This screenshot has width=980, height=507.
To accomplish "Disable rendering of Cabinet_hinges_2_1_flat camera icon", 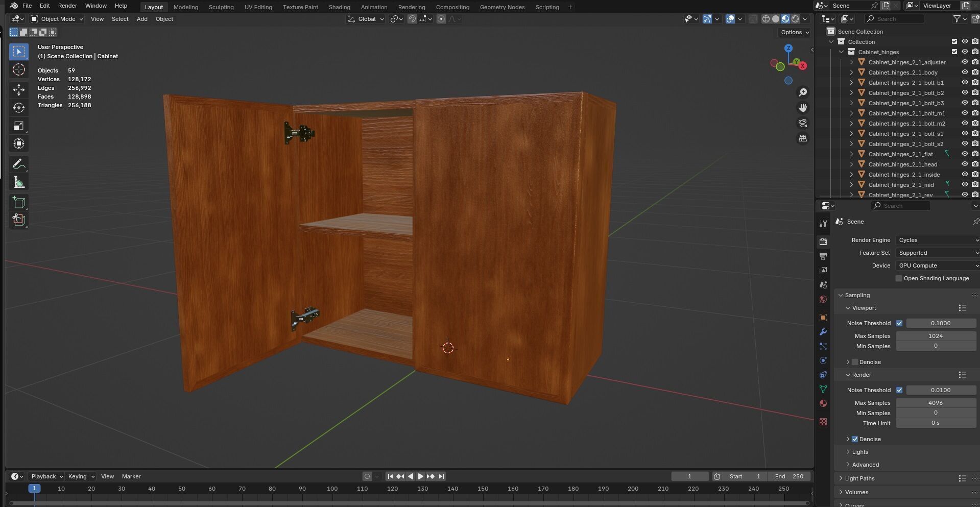I will point(975,154).
